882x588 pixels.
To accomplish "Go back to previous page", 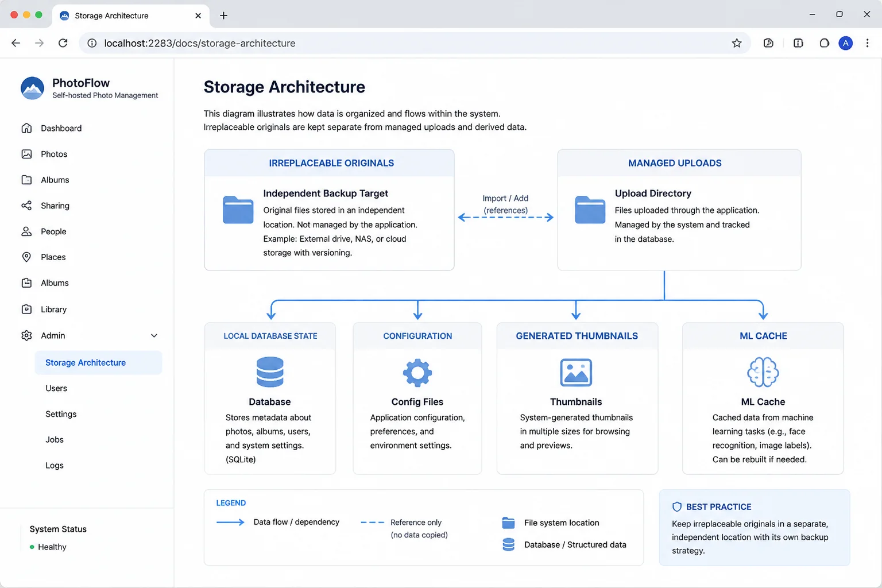I will click(16, 43).
